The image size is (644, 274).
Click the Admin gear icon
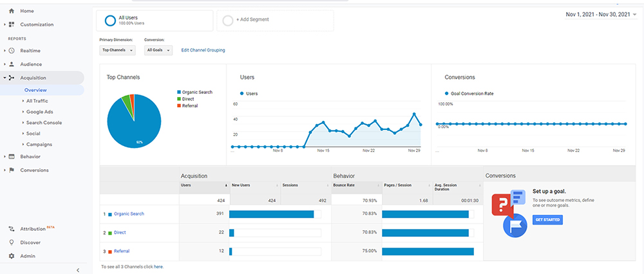12,256
